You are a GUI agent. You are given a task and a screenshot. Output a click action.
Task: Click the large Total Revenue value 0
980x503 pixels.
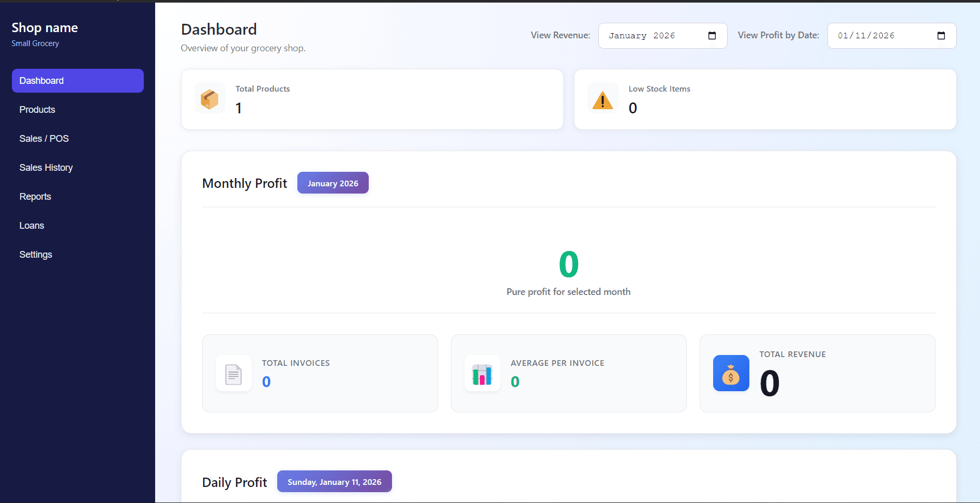(770, 383)
